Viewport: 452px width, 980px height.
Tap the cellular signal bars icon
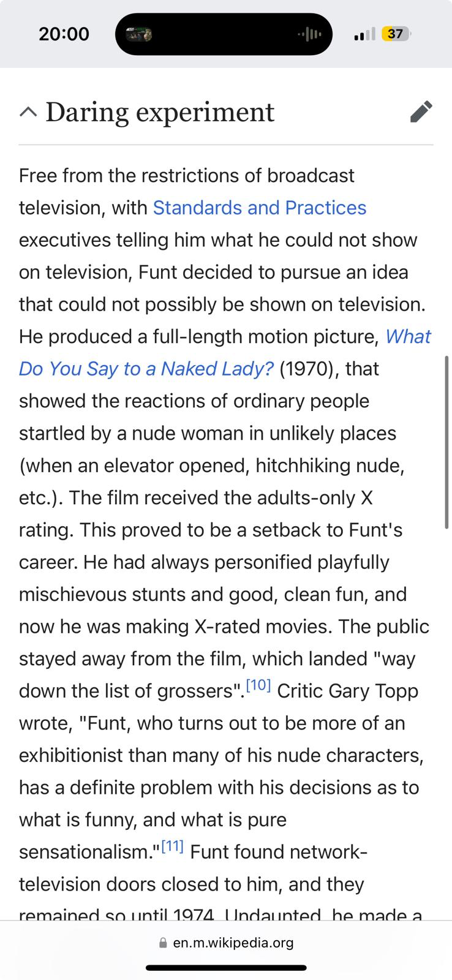(x=364, y=34)
